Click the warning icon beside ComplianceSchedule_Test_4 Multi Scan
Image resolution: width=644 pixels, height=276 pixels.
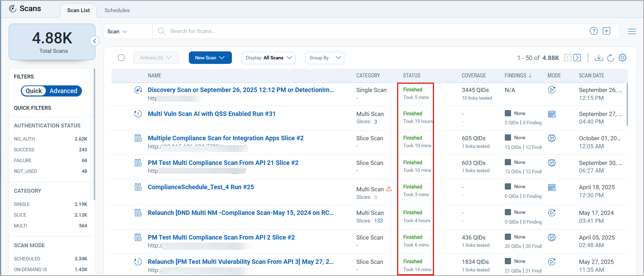click(x=389, y=189)
